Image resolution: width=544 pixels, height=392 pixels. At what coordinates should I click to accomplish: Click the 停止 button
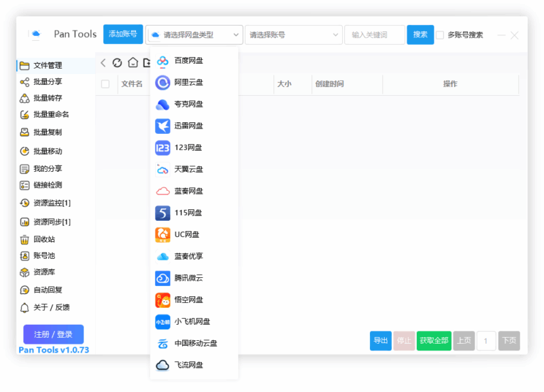pos(404,340)
